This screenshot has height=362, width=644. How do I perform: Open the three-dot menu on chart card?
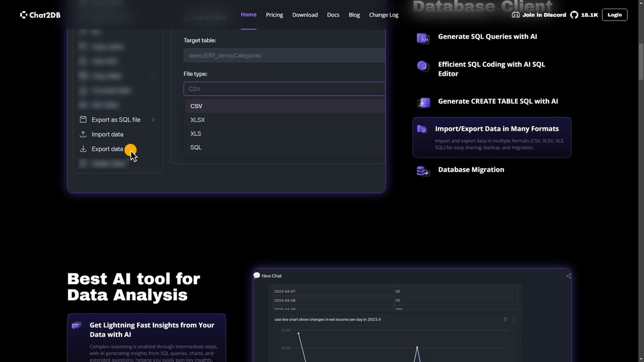tap(513, 319)
